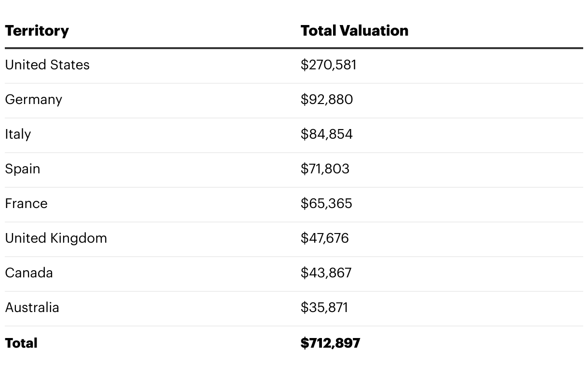Click the Total Valuation column header
The image size is (588, 365).
click(x=354, y=31)
